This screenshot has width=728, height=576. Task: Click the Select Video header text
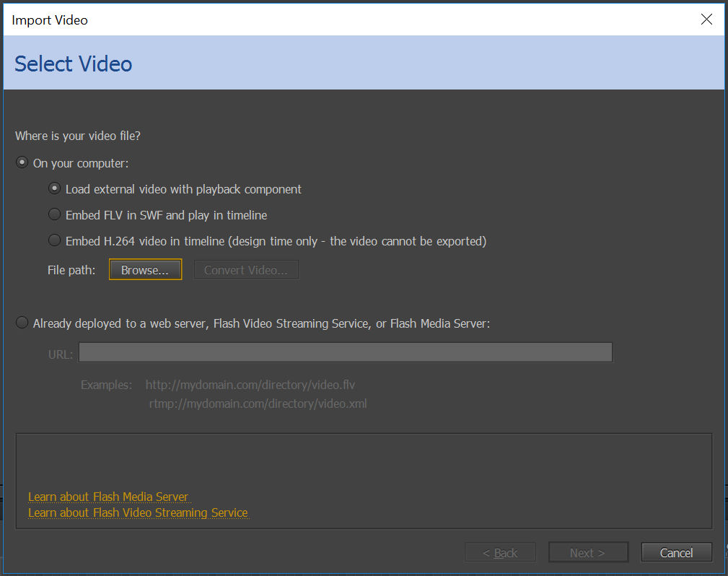[73, 64]
